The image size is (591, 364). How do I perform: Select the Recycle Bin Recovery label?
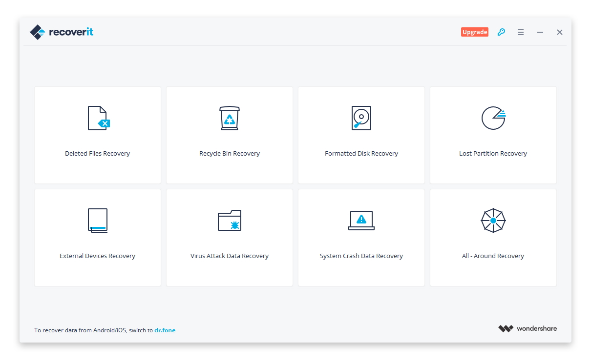pyautogui.click(x=230, y=154)
